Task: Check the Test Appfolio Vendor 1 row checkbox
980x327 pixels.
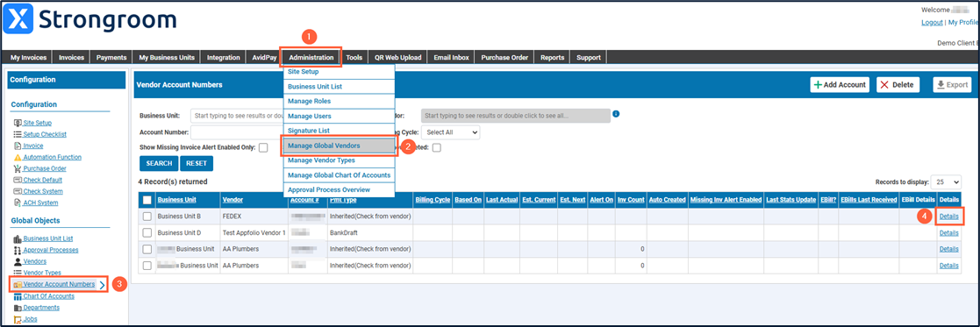Action: pyautogui.click(x=147, y=232)
